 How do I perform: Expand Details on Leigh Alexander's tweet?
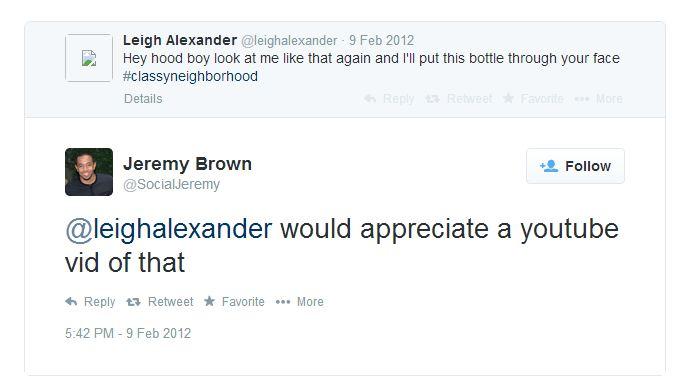pos(143,99)
